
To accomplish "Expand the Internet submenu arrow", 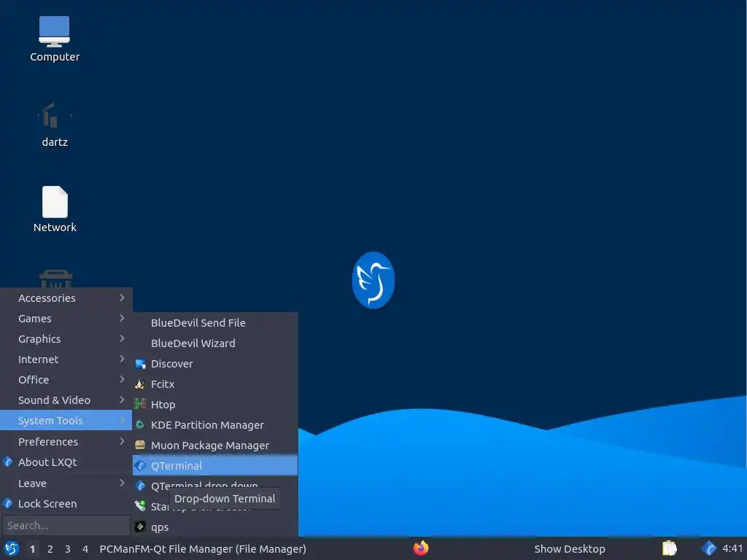I will [x=122, y=359].
